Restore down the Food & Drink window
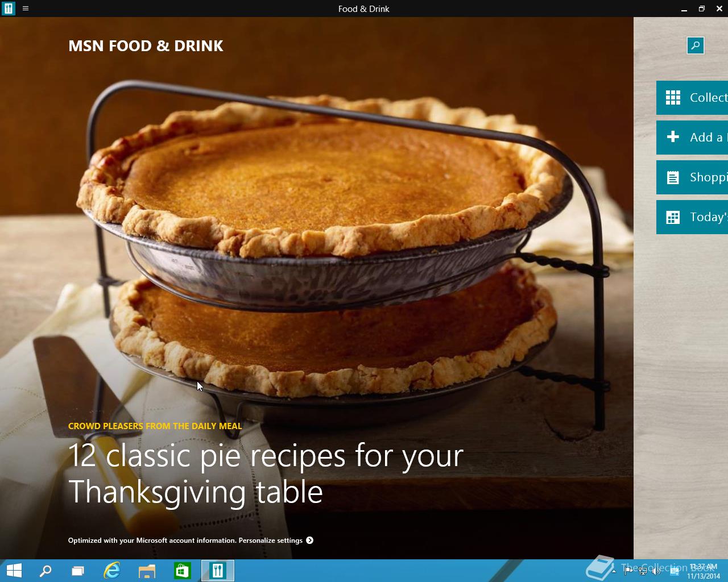728x582 pixels. point(702,9)
